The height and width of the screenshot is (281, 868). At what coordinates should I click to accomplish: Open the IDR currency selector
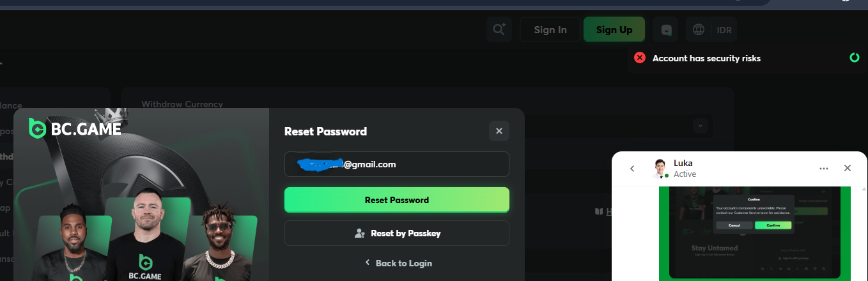[x=724, y=29]
